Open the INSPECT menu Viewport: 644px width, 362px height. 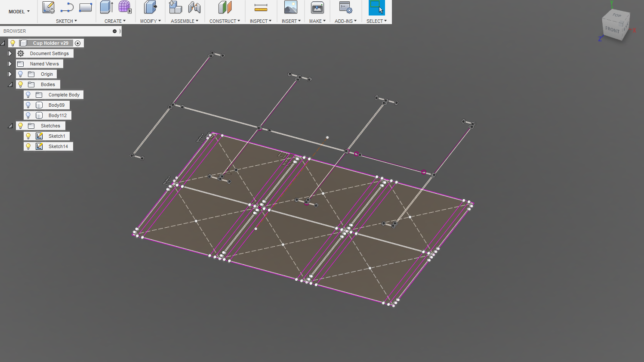point(260,21)
